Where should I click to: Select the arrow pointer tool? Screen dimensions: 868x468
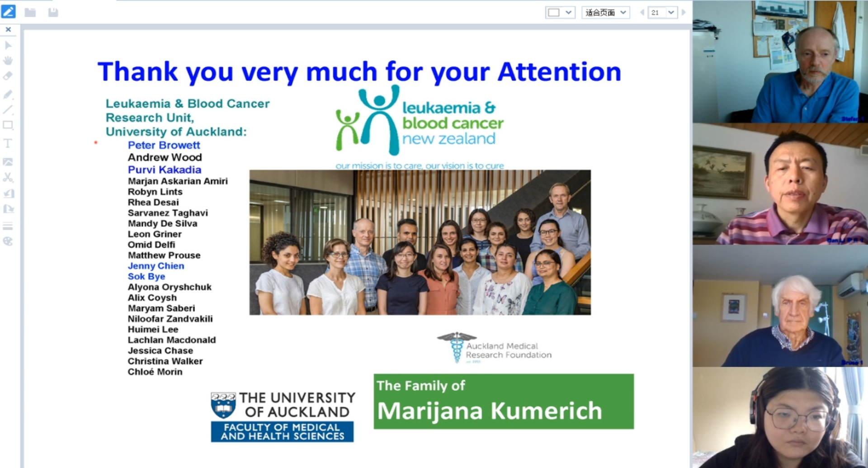pyautogui.click(x=8, y=45)
